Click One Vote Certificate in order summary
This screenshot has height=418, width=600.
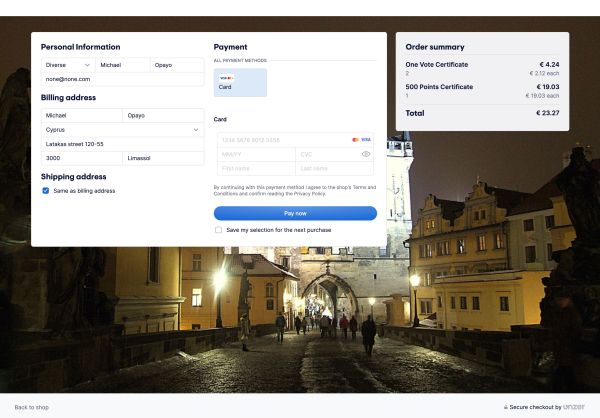tap(437, 65)
